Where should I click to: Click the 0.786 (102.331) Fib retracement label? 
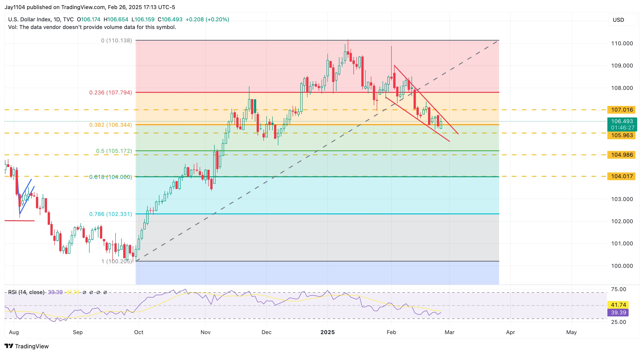pyautogui.click(x=111, y=214)
